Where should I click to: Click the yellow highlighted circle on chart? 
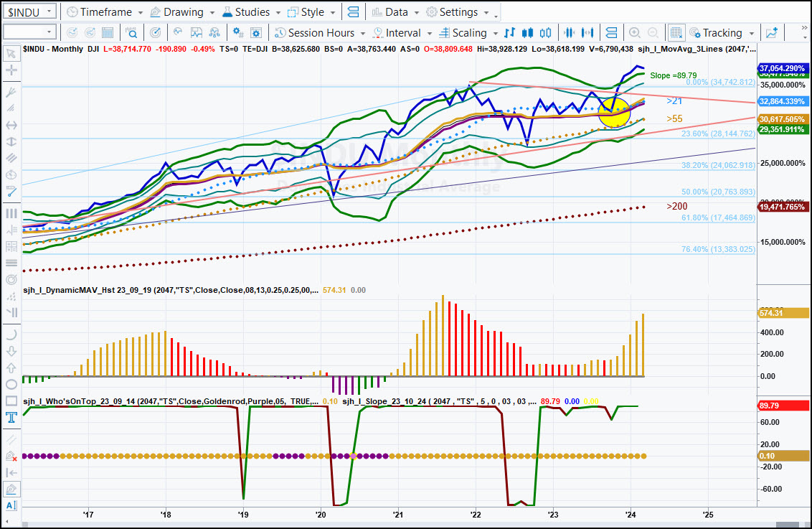tap(614, 113)
